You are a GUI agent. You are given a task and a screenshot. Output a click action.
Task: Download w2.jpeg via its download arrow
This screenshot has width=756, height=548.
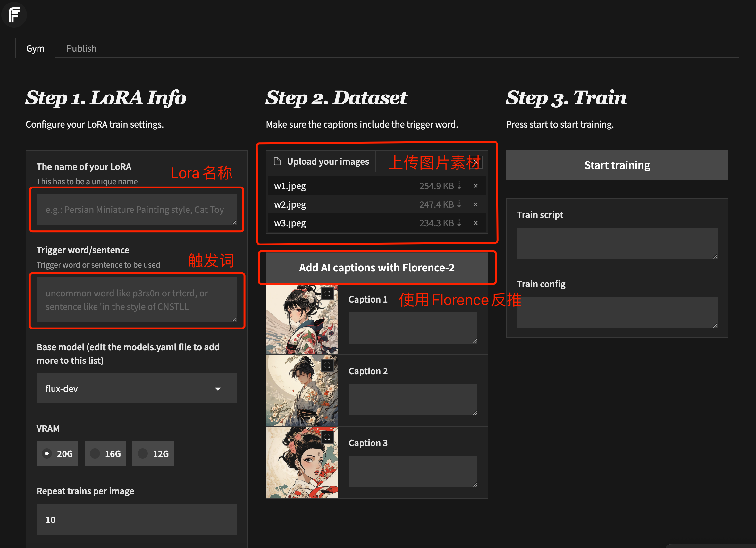click(x=459, y=204)
